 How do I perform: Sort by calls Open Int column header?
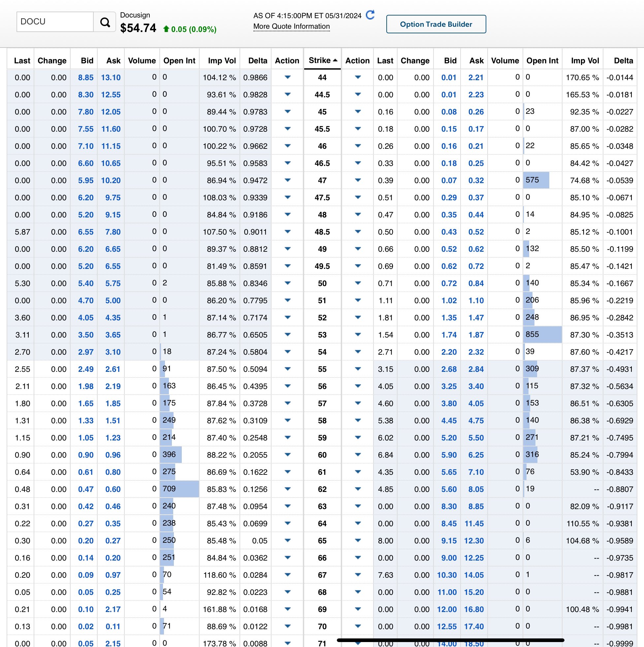pos(179,61)
